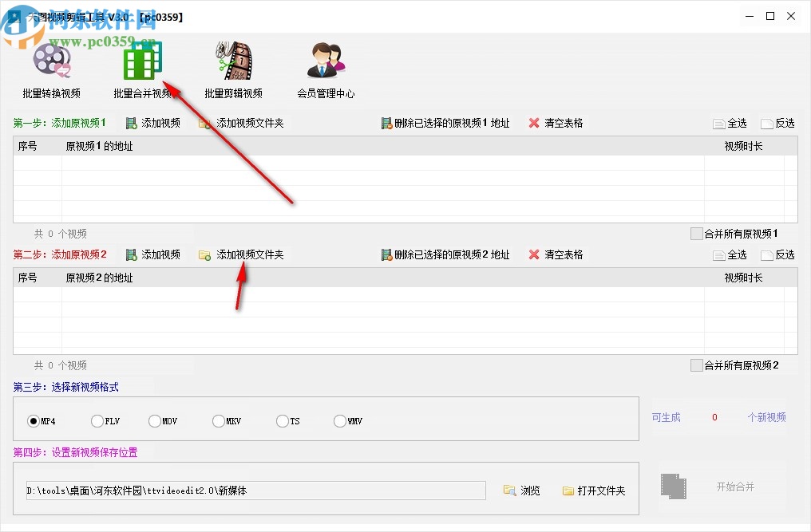811x532 pixels.
Task: Click 删除已选择的原视频1 地址
Action: coord(445,123)
